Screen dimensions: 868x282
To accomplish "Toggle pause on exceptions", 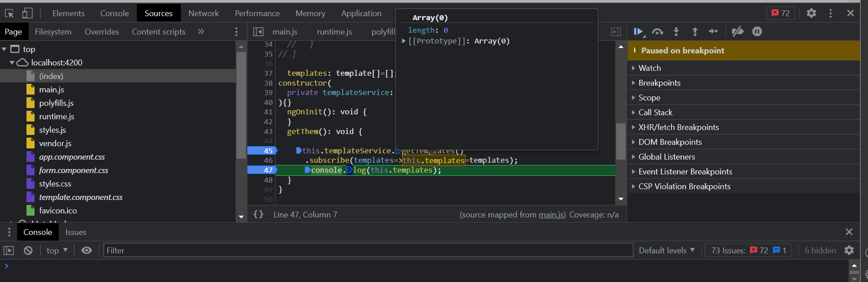I will coord(757,31).
